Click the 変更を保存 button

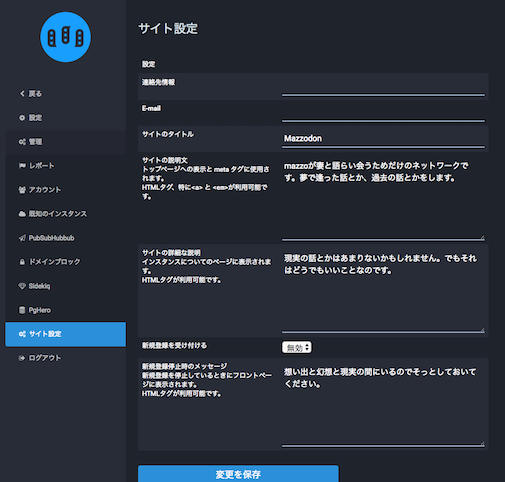pyautogui.click(x=238, y=474)
